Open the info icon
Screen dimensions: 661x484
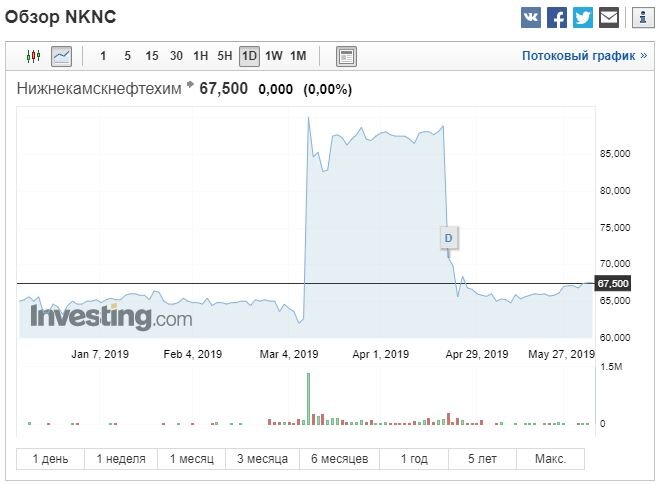(639, 17)
